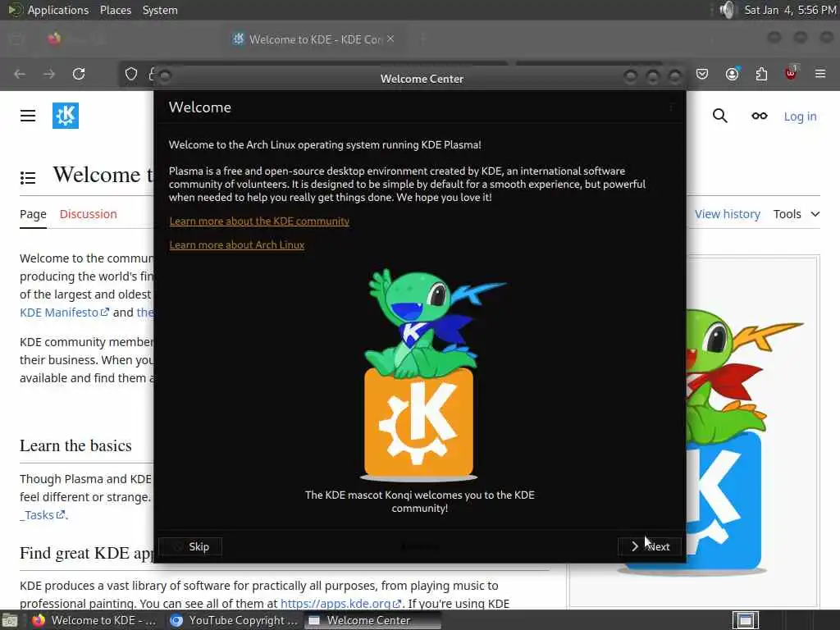The height and width of the screenshot is (630, 840).
Task: Open search on the KDE wiki page
Action: (720, 116)
